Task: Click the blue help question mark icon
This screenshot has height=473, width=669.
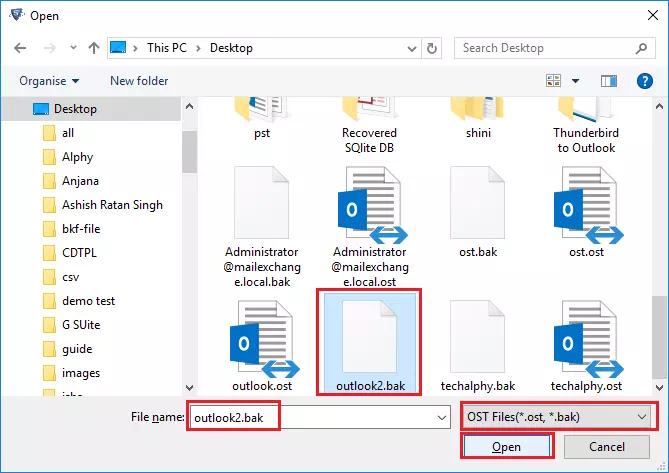Action: [644, 81]
